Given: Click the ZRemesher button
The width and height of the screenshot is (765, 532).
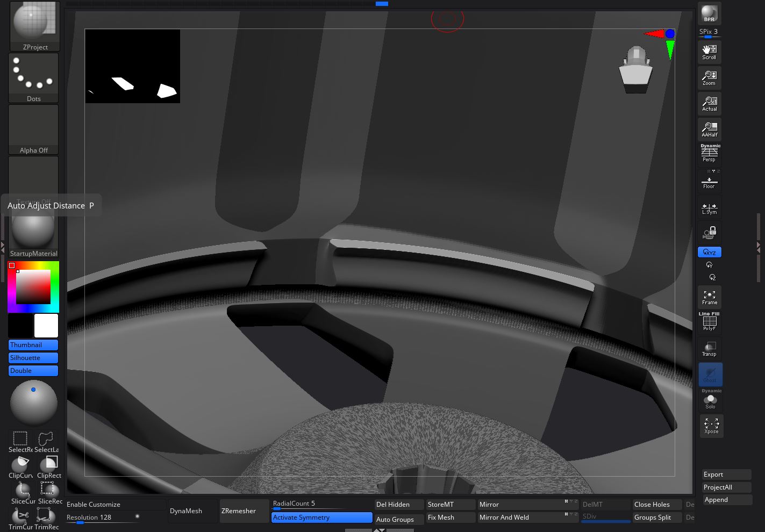Looking at the screenshot, I should (x=239, y=511).
